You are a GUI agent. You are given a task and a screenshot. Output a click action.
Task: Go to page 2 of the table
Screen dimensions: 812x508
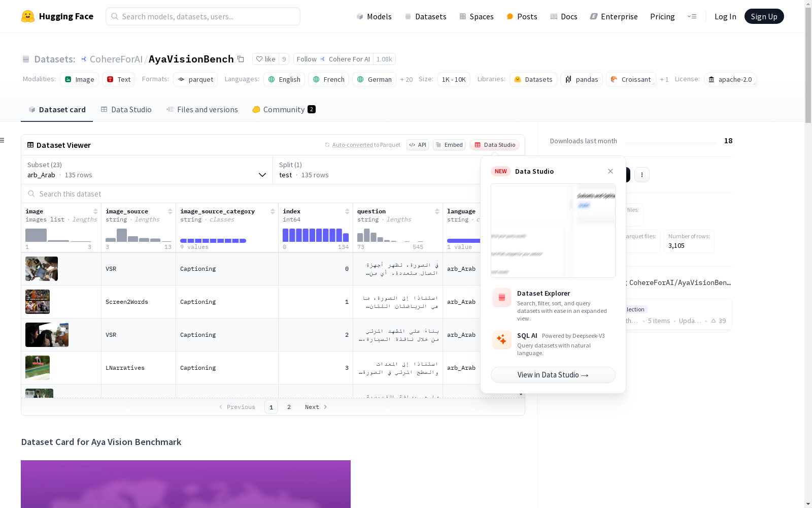(x=289, y=407)
